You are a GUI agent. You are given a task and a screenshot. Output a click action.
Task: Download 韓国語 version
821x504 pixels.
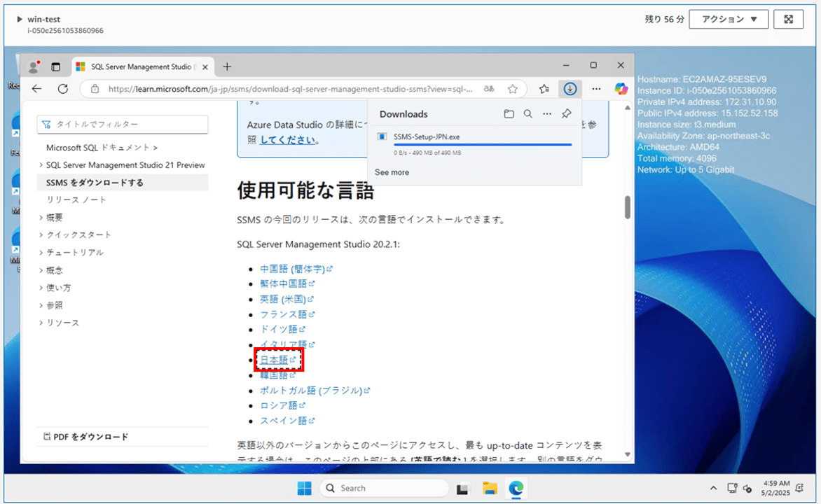[x=278, y=374]
